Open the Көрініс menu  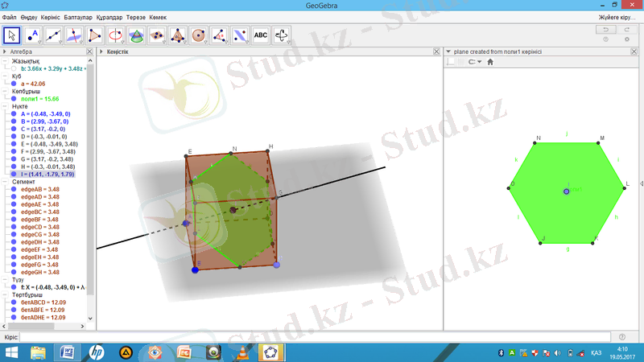50,17
